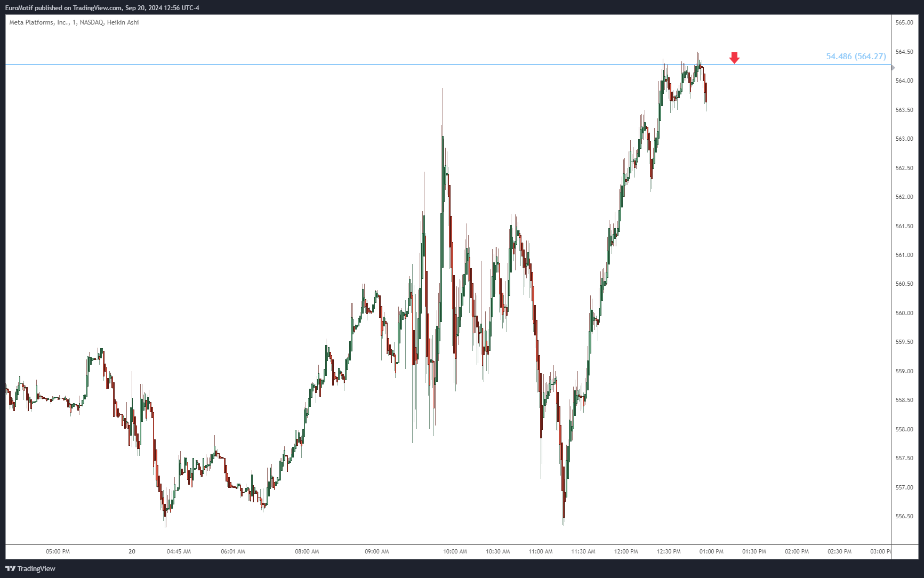Image resolution: width=924 pixels, height=578 pixels.
Task: Click the 565.00 price label
Action: pyautogui.click(x=904, y=23)
